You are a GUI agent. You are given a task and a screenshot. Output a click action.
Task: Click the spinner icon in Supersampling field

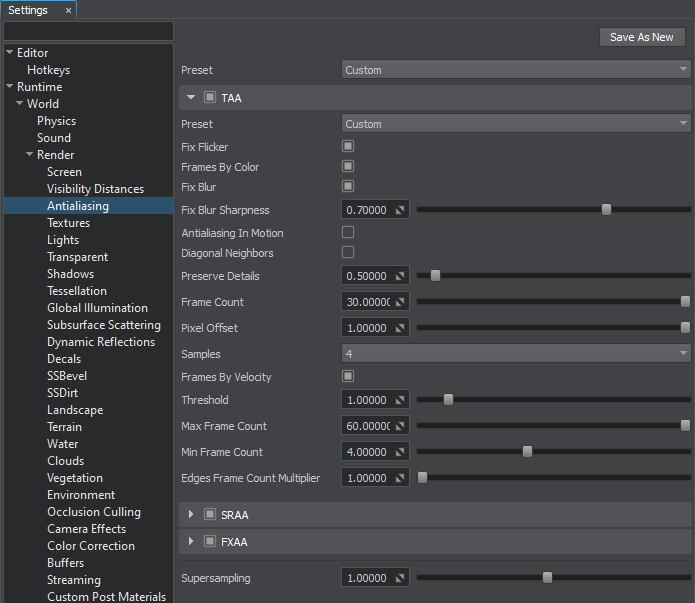400,578
